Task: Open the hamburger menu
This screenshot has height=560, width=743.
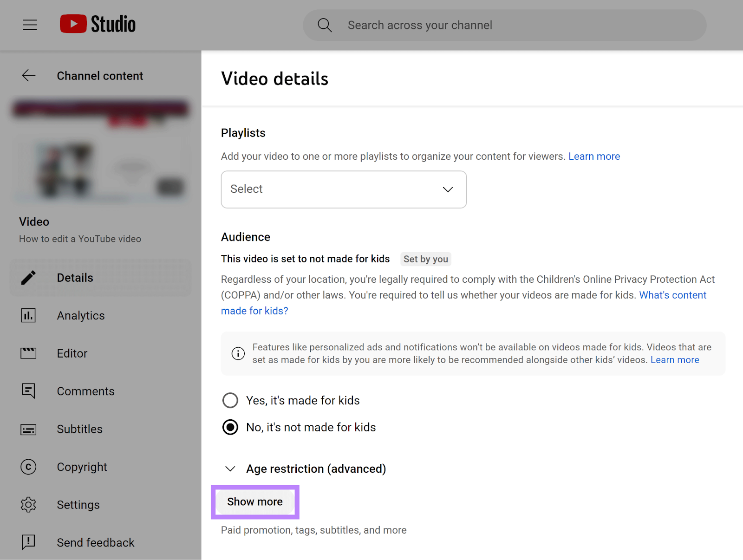Action: tap(30, 25)
